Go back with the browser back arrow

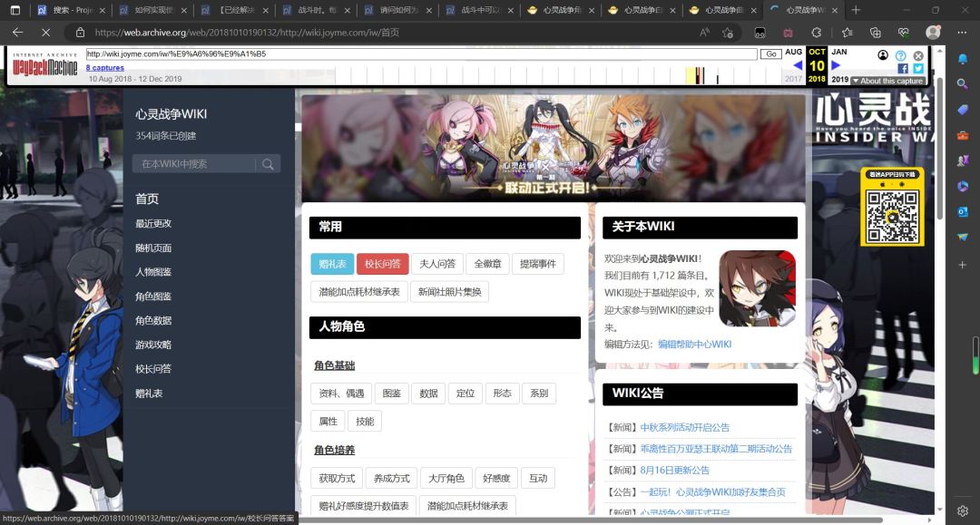point(17,33)
